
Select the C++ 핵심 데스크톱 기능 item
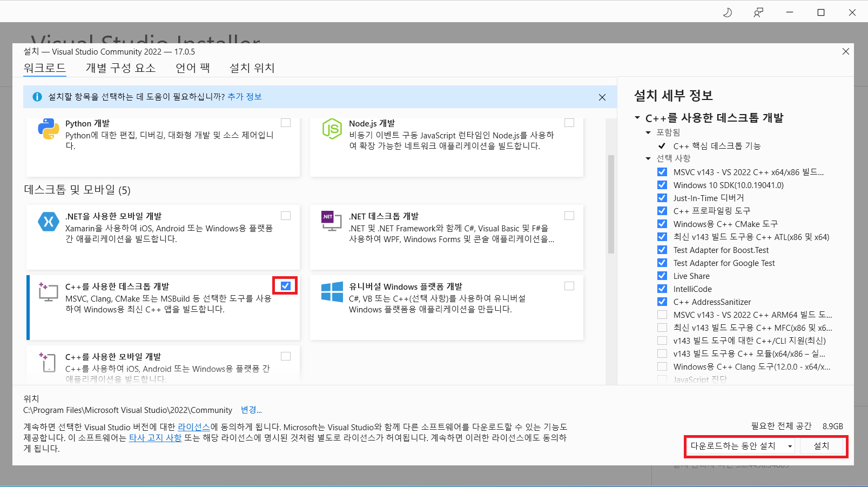[717, 146]
